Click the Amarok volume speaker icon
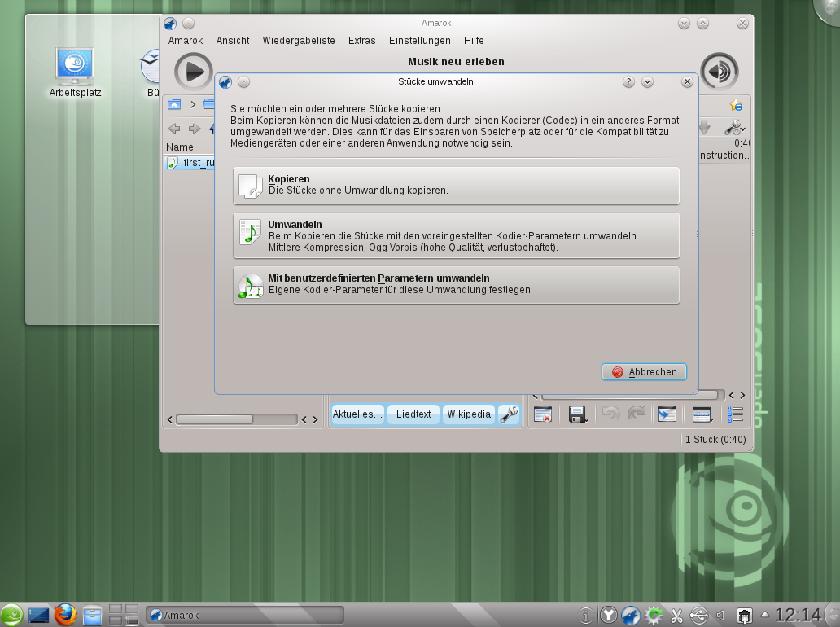 (719, 72)
